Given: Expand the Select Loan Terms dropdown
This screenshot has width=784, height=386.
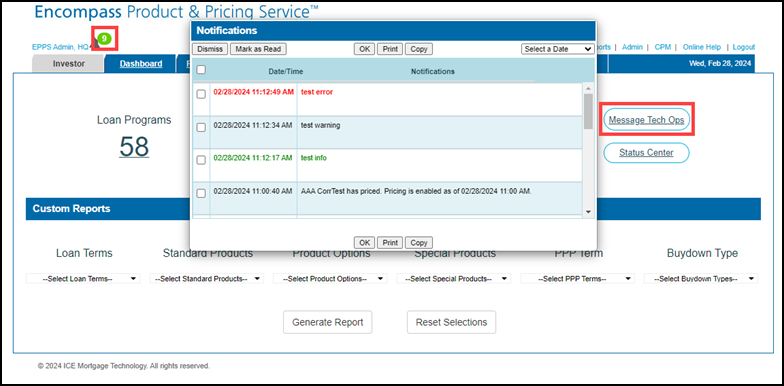Looking at the screenshot, I should (83, 278).
